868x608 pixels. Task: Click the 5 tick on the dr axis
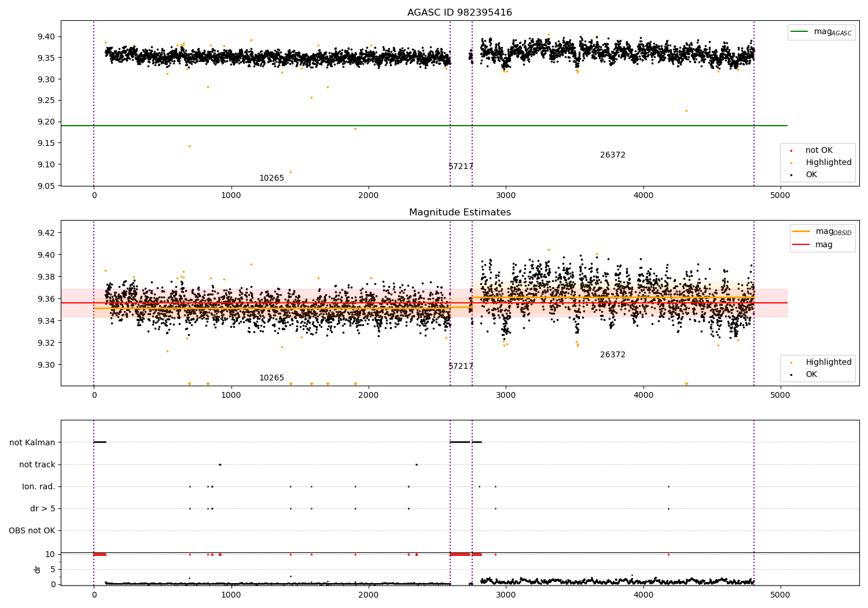(x=53, y=570)
